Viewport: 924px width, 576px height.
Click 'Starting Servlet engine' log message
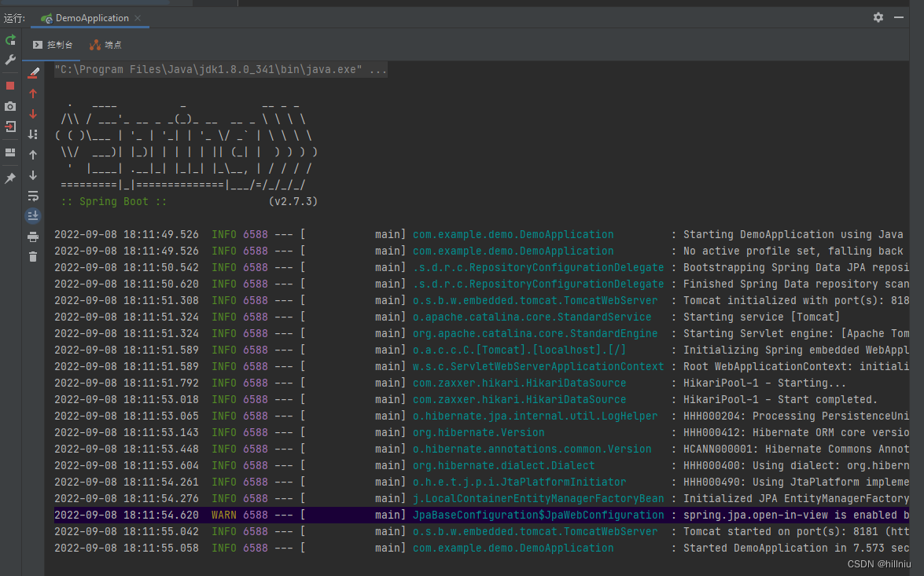pos(796,333)
